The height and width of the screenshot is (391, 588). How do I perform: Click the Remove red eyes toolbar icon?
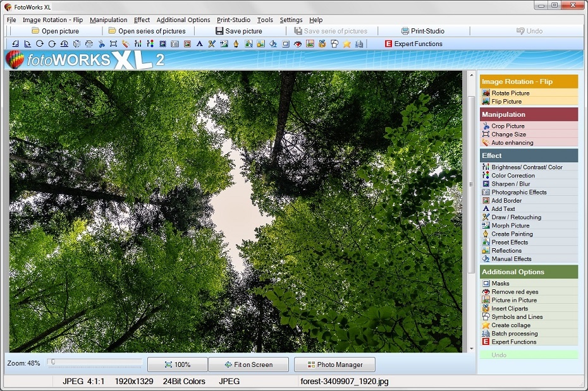click(298, 44)
